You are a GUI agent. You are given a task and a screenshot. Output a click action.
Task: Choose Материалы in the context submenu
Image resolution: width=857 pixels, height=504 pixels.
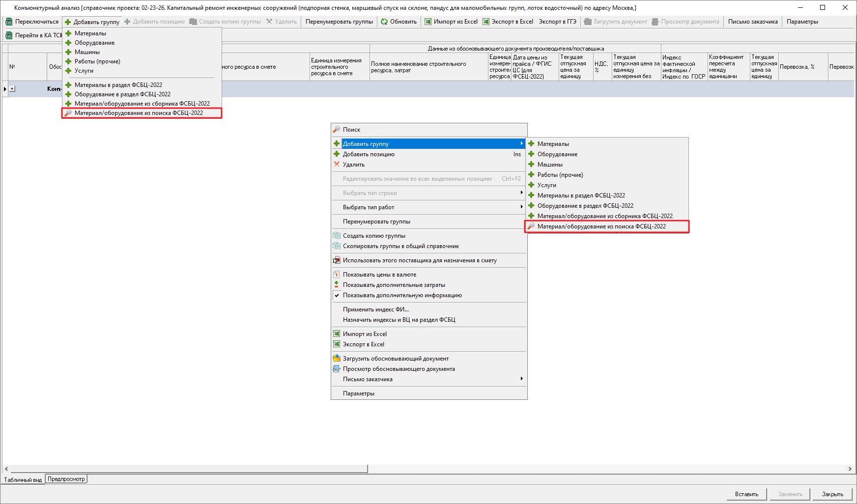(x=607, y=144)
